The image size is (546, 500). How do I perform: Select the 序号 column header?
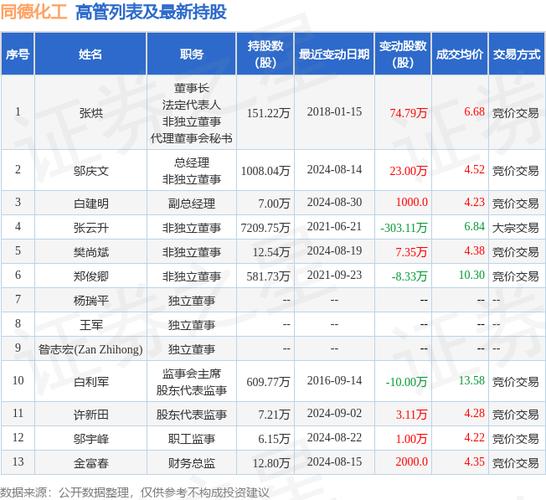[x=17, y=54]
